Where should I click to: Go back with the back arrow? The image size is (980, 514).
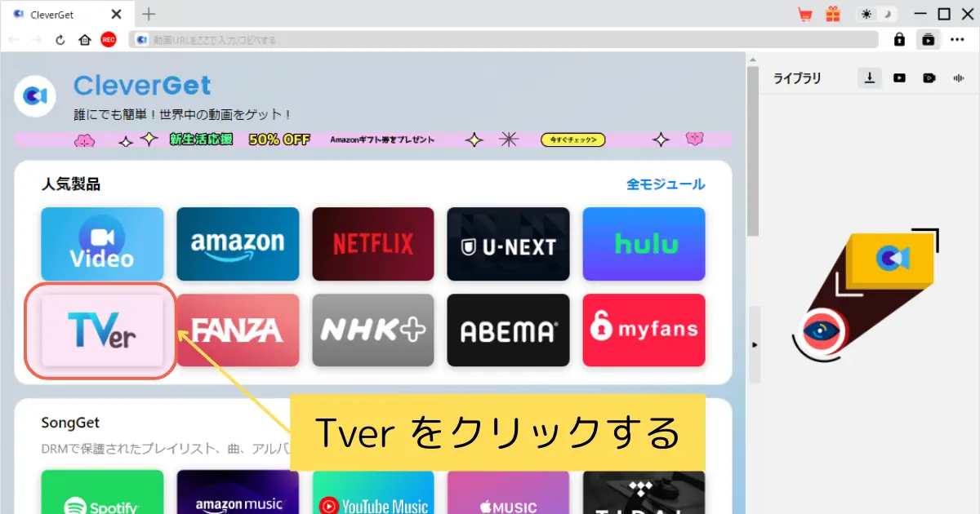point(14,40)
